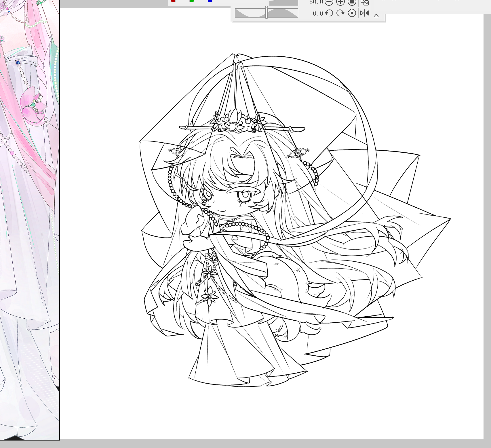The width and height of the screenshot is (491, 448).
Task: Rotate the canvas clockwise
Action: (x=340, y=13)
